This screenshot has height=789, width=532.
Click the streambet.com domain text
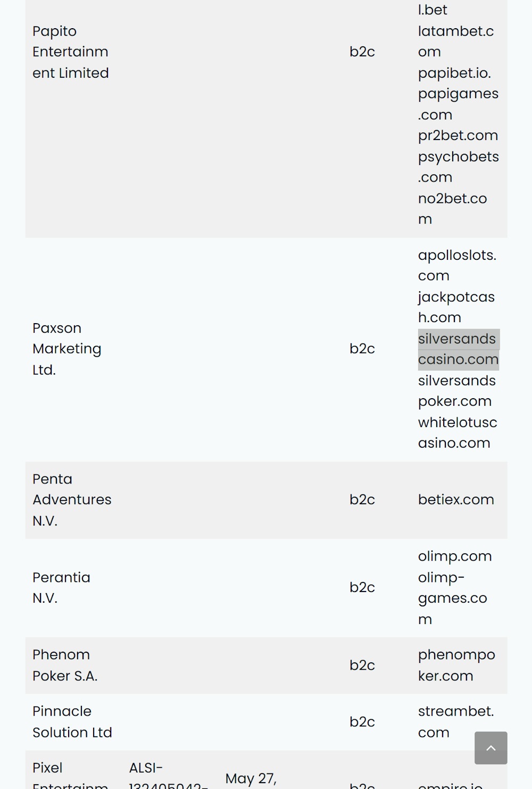pos(455,722)
